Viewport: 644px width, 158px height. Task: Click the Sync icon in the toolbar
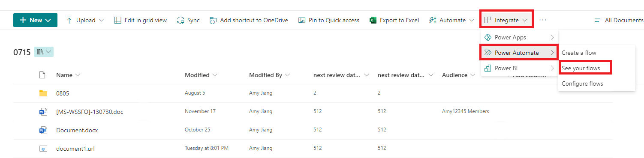181,20
